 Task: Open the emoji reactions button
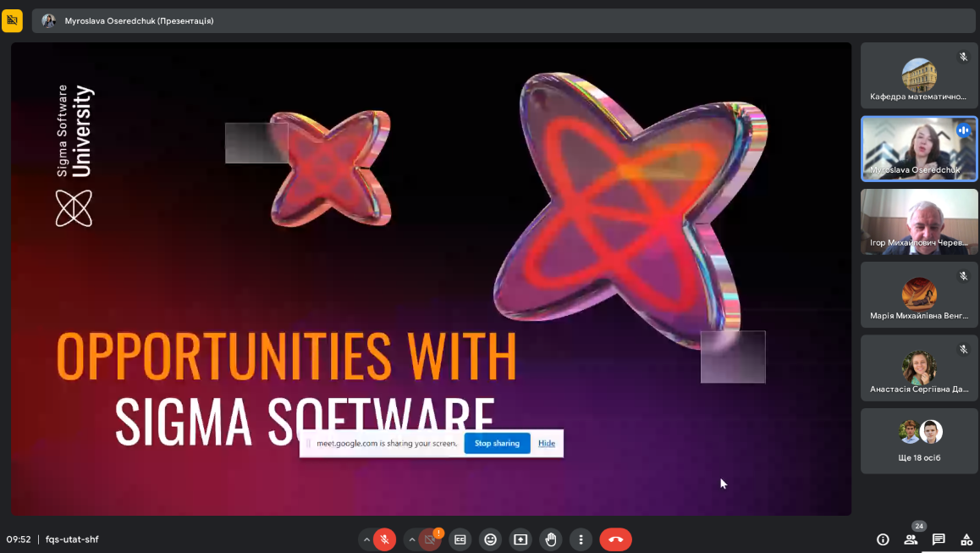click(x=491, y=539)
